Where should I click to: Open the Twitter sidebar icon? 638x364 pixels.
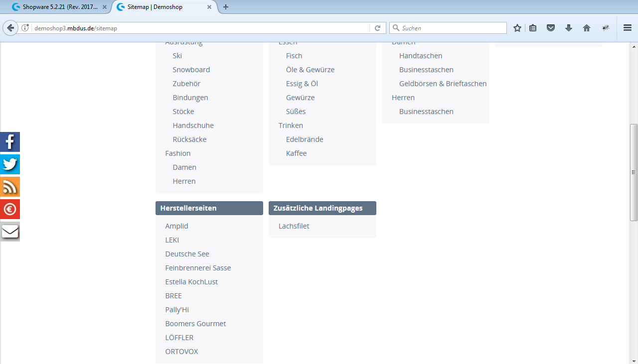pos(10,164)
